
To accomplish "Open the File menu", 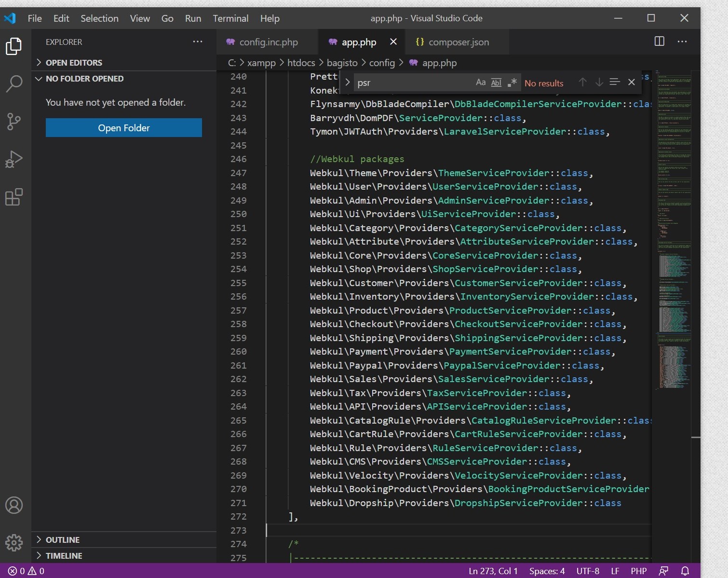I will coord(35,18).
